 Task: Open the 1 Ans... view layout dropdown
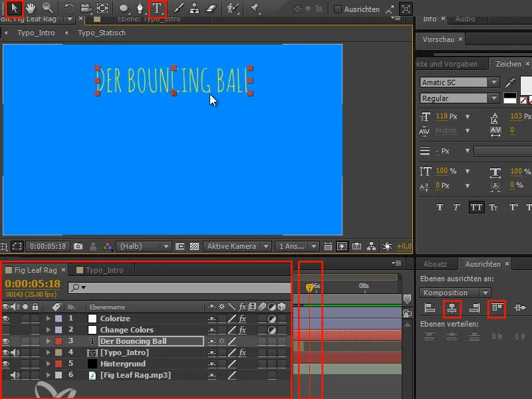(x=297, y=246)
